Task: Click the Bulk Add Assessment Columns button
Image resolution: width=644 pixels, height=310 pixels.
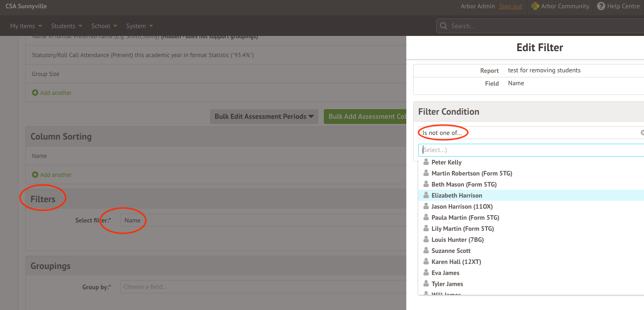Action: (x=365, y=117)
